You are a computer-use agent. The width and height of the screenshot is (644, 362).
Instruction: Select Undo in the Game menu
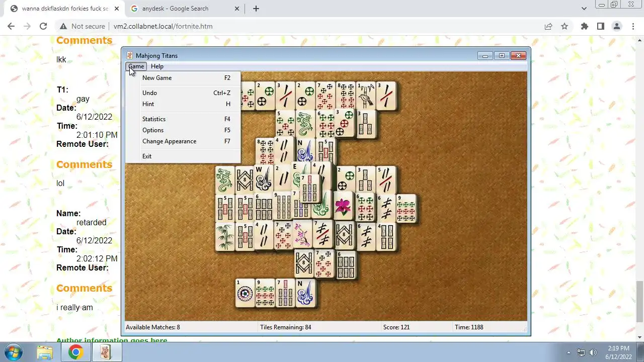(183, 93)
